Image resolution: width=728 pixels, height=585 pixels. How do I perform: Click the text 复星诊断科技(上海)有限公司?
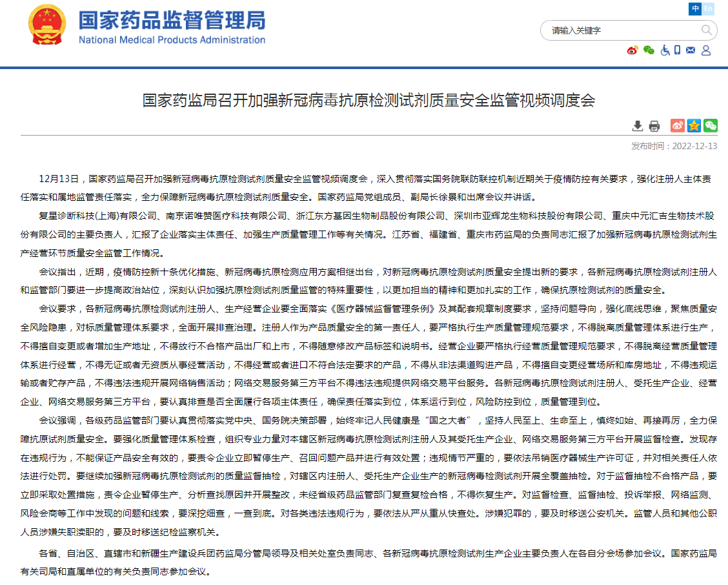pyautogui.click(x=98, y=216)
